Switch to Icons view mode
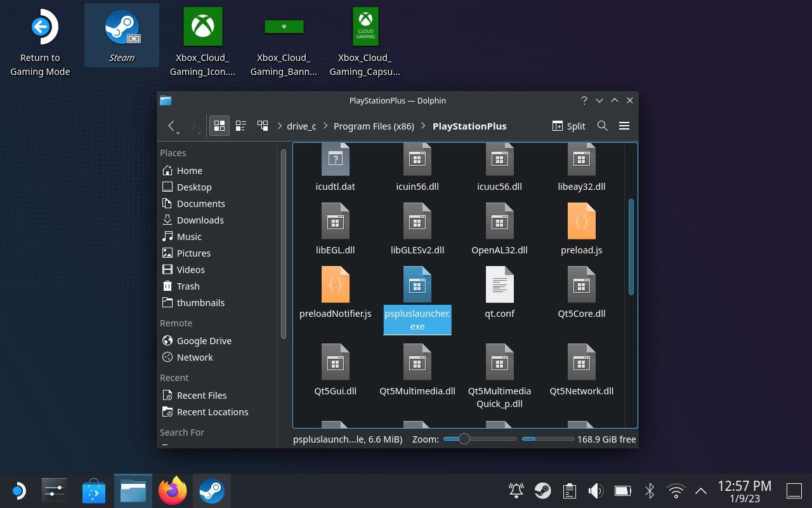812x508 pixels. tap(219, 126)
